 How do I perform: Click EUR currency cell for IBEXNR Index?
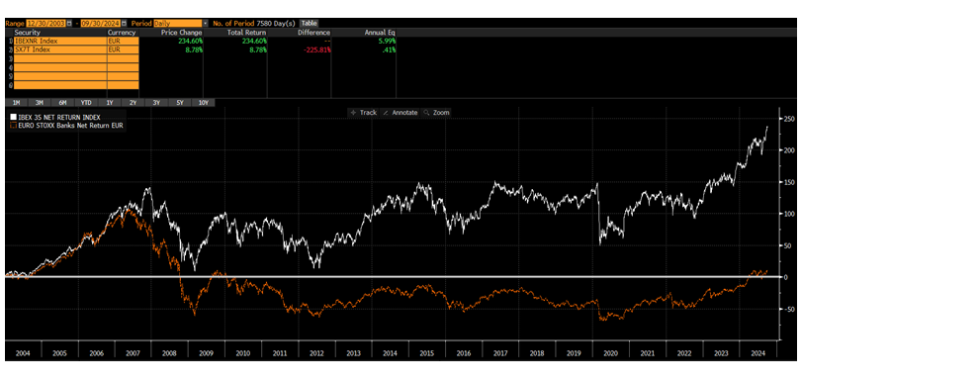click(x=124, y=42)
